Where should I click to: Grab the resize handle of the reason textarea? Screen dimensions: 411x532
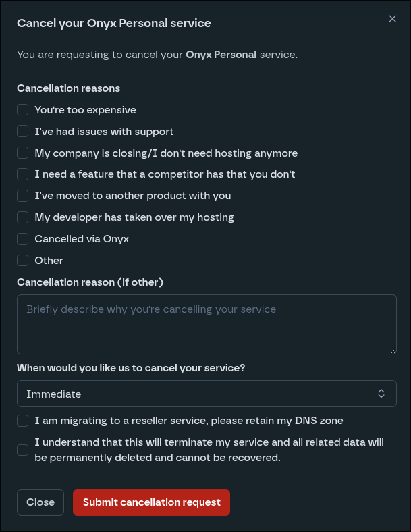pos(393,350)
